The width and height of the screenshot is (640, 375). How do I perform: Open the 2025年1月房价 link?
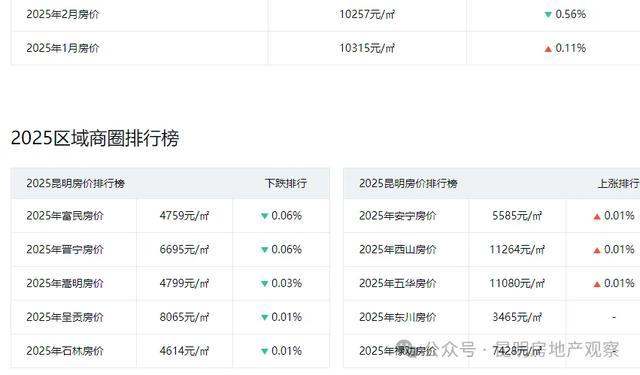pos(62,48)
